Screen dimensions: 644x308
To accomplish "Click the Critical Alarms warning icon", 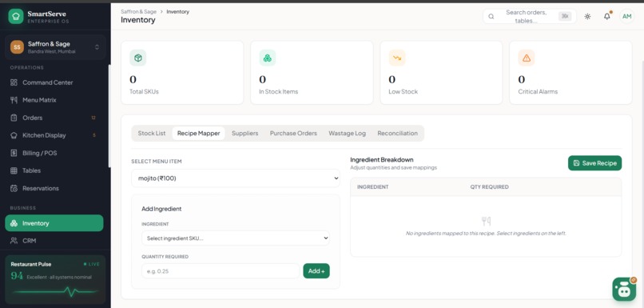I will click(527, 58).
